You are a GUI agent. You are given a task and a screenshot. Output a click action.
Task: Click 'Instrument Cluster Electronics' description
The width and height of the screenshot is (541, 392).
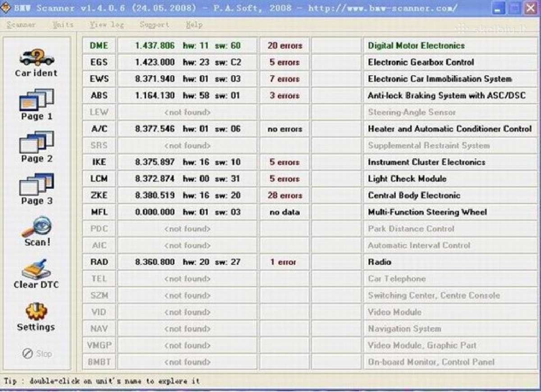click(426, 162)
